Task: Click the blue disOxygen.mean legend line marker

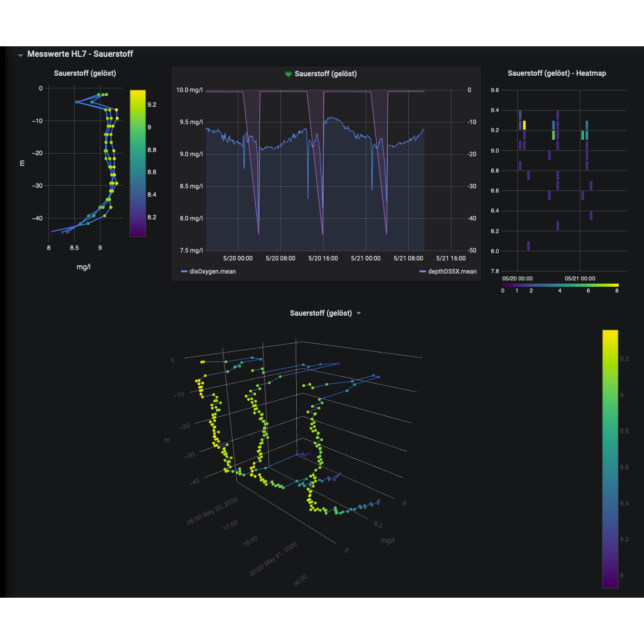Action: (x=184, y=271)
